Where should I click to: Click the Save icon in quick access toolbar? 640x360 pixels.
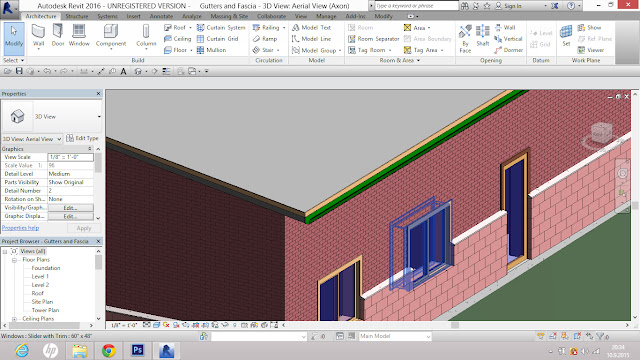(19, 71)
